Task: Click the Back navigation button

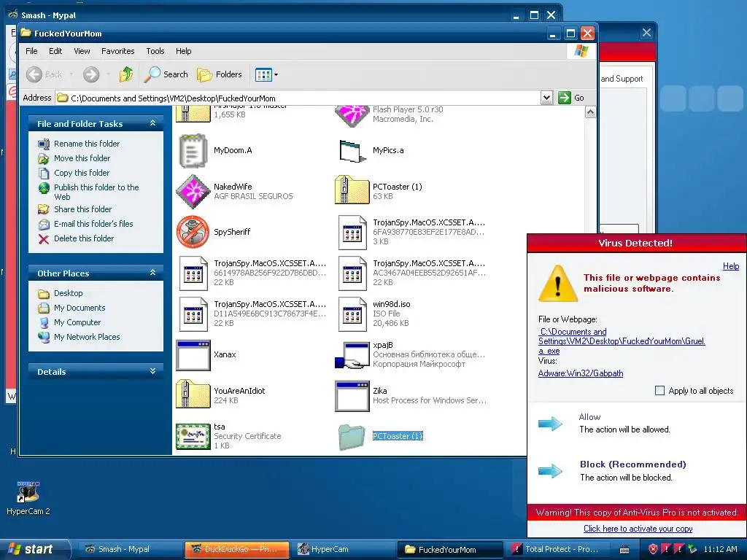Action: [x=44, y=74]
